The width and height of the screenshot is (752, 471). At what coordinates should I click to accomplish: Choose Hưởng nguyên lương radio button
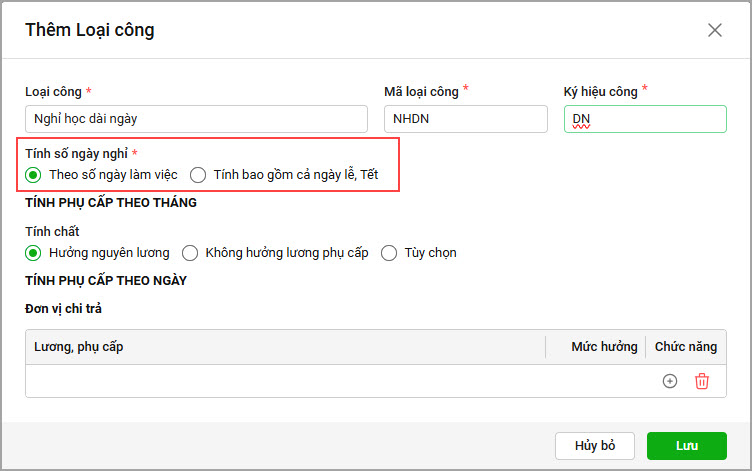point(33,253)
